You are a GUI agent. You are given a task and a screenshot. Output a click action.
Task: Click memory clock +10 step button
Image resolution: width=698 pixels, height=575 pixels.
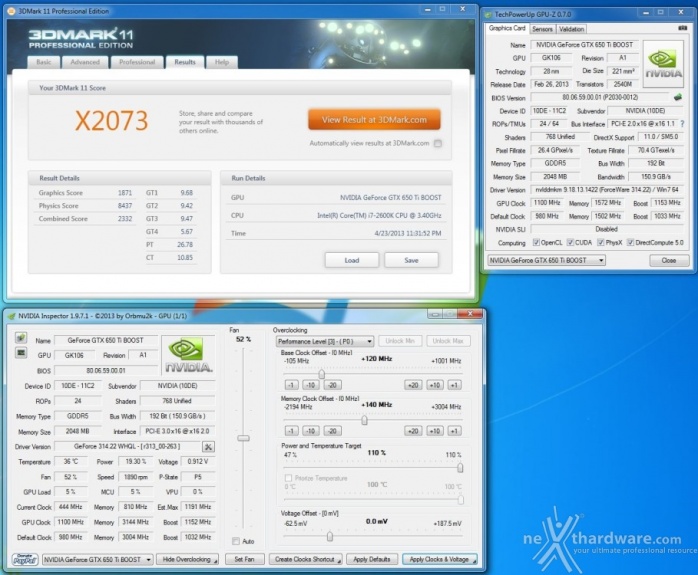pyautogui.click(x=434, y=431)
